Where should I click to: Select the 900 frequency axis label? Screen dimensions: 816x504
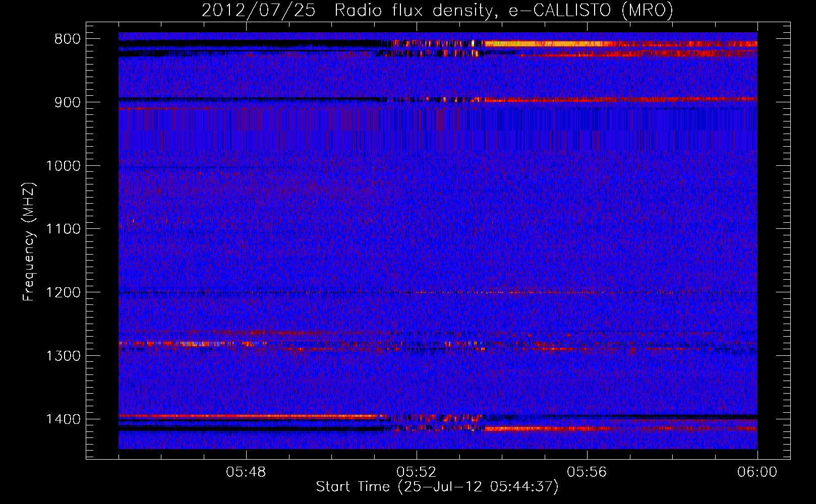[68, 102]
